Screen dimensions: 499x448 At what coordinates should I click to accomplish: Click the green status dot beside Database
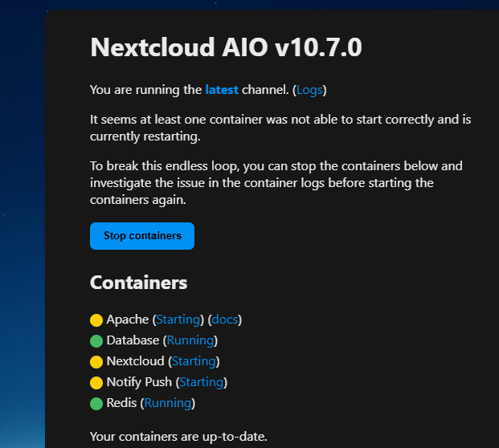(x=96, y=341)
